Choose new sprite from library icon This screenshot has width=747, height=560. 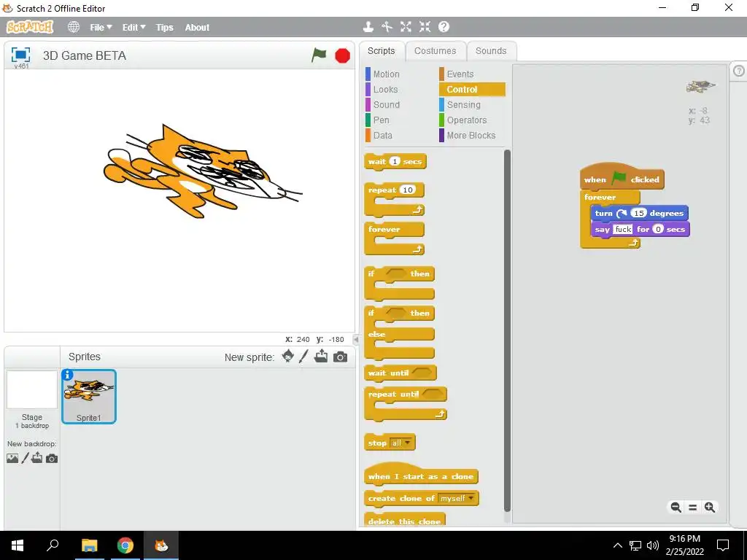[x=287, y=356]
